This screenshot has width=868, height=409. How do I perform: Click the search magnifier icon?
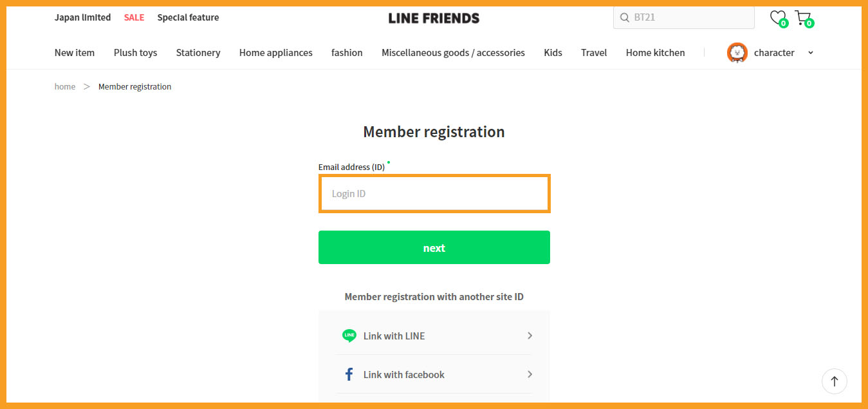624,17
